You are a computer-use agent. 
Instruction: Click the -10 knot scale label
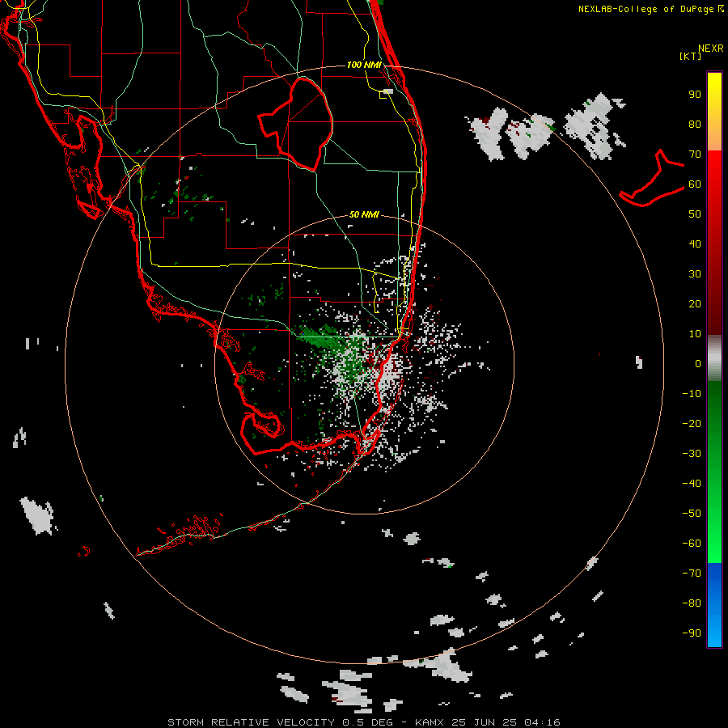point(692,394)
